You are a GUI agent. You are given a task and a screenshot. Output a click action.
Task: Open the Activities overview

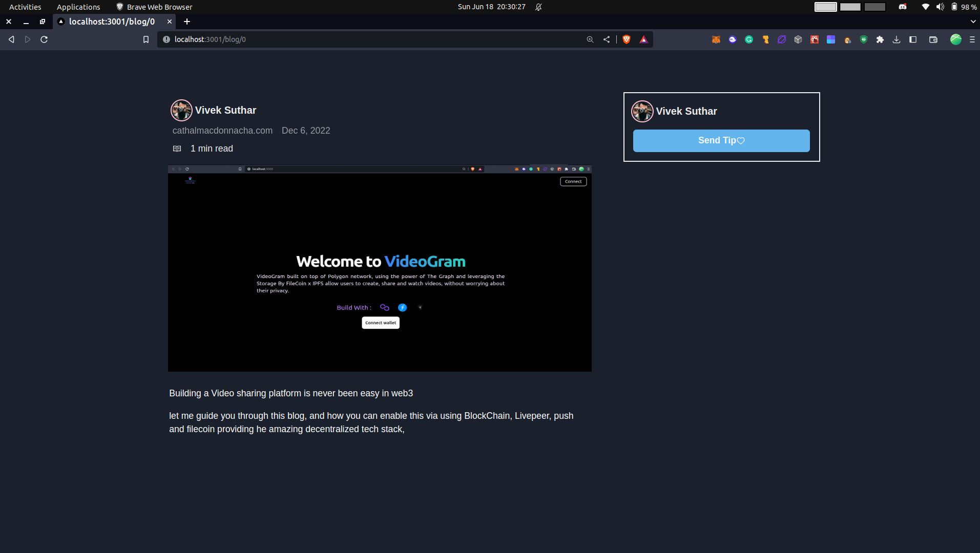[25, 7]
